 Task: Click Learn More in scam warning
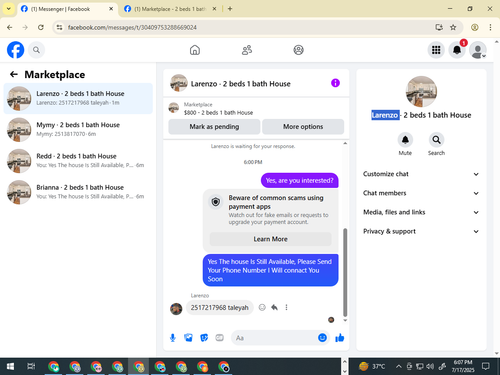pyautogui.click(x=270, y=239)
